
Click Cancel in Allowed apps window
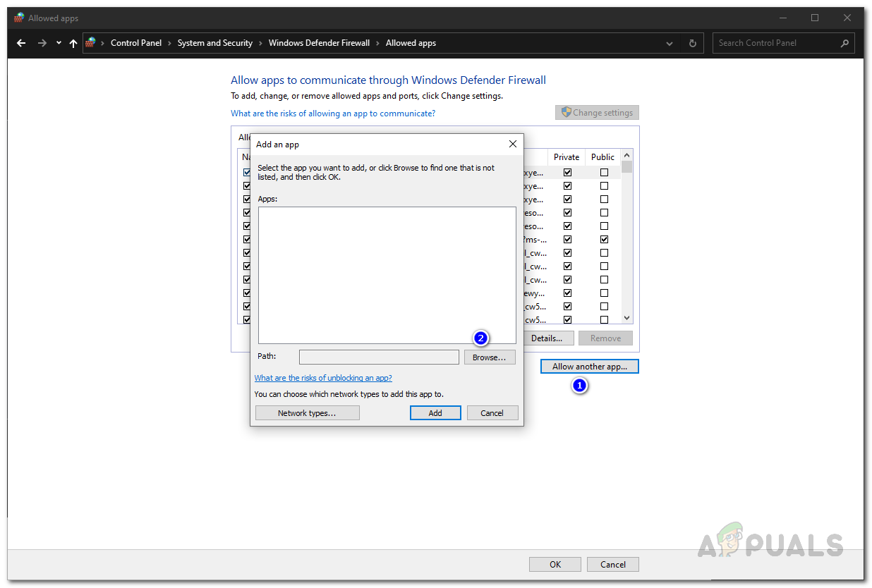pos(613,564)
